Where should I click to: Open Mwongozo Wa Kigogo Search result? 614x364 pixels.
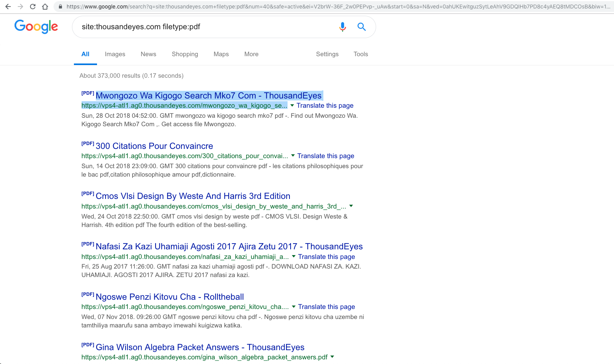point(209,95)
